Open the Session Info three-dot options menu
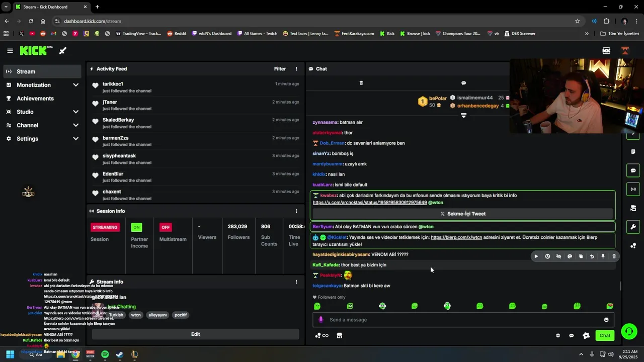The image size is (644, 362). [x=296, y=211]
